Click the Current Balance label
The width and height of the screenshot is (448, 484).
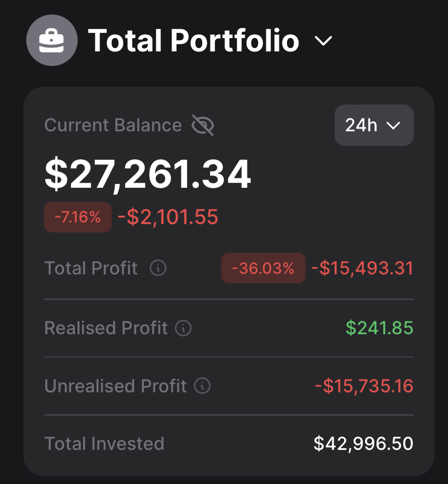pyautogui.click(x=113, y=125)
